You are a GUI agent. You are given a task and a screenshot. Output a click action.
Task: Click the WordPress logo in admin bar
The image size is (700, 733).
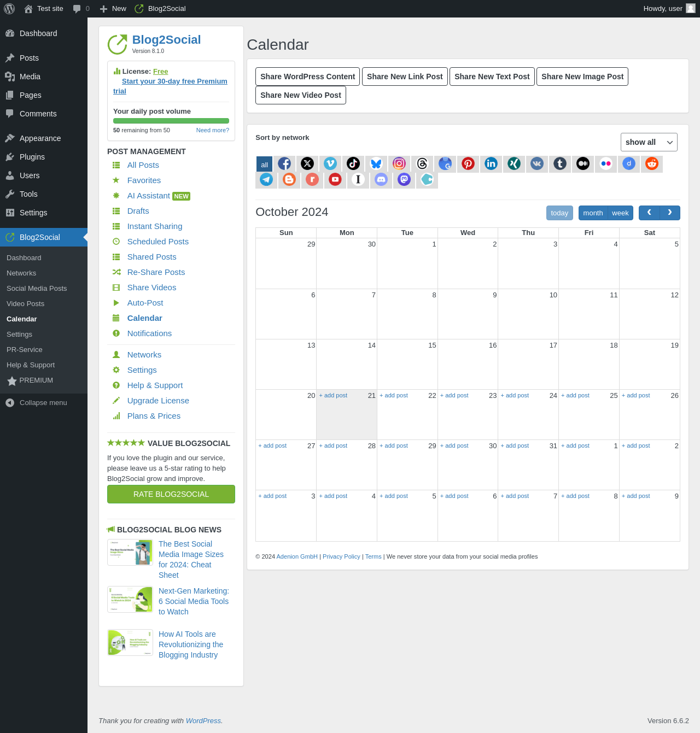[x=9, y=9]
